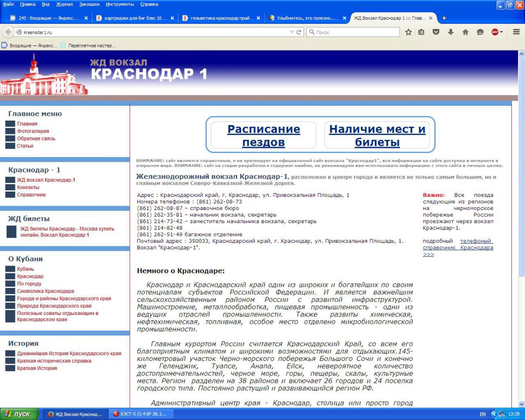Viewport: 525px width, 420px height.
Task: Switch to the 'гельветика краснодар прай' tab
Action: 221,18
